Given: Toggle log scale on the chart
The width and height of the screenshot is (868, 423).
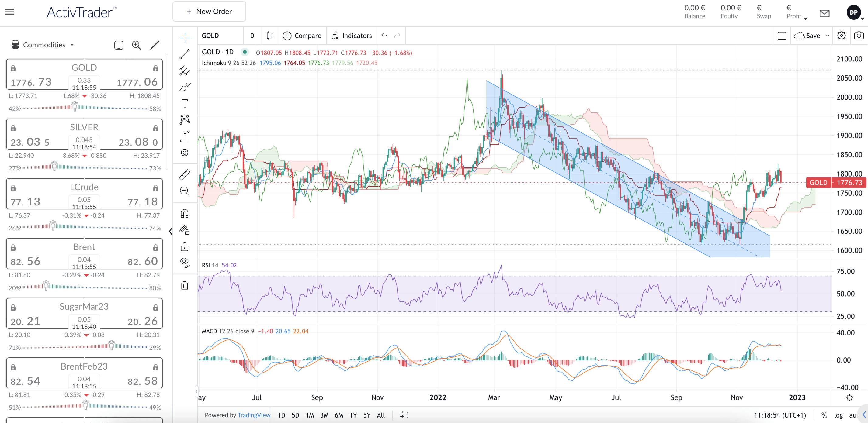Looking at the screenshot, I should pyautogui.click(x=838, y=415).
